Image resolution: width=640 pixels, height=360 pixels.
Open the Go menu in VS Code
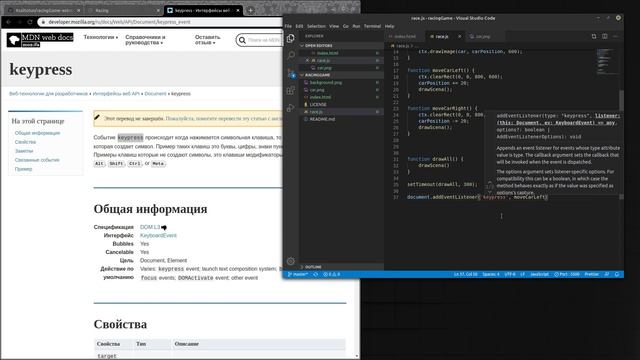[x=346, y=26]
